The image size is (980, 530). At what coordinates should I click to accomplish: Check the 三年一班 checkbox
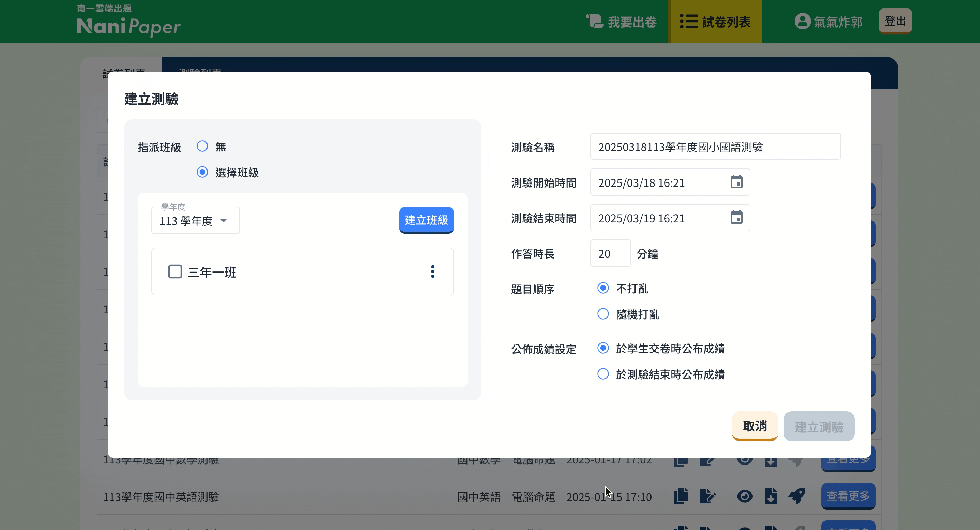175,271
